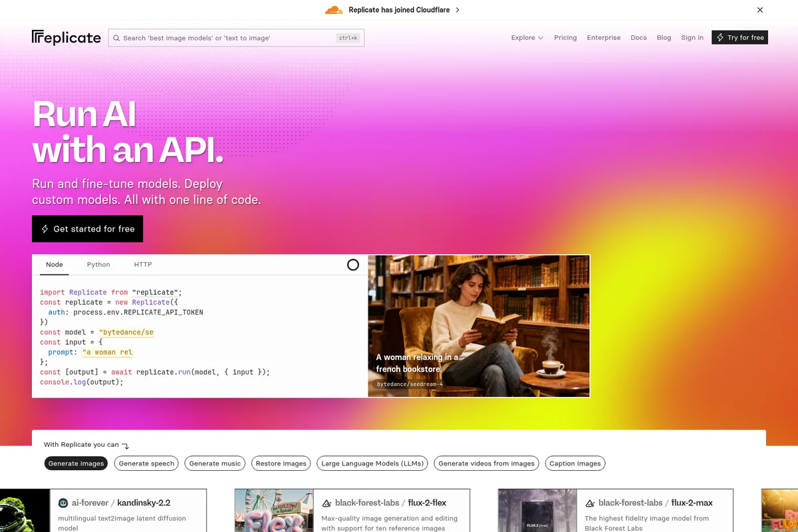Click the Replicate logo in the navbar

[65, 38]
